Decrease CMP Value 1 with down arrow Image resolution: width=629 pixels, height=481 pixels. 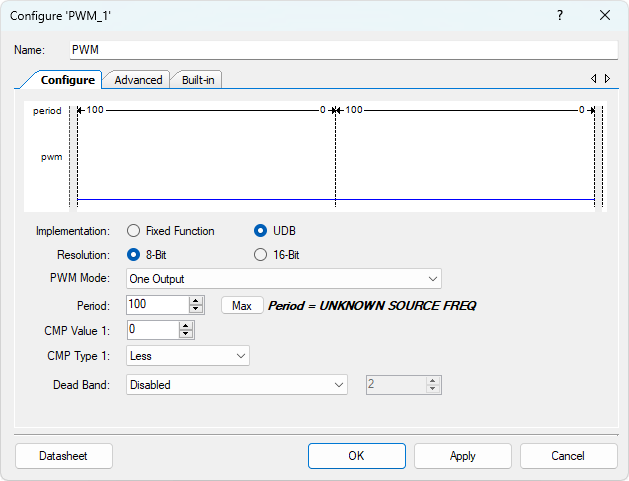point(185,334)
